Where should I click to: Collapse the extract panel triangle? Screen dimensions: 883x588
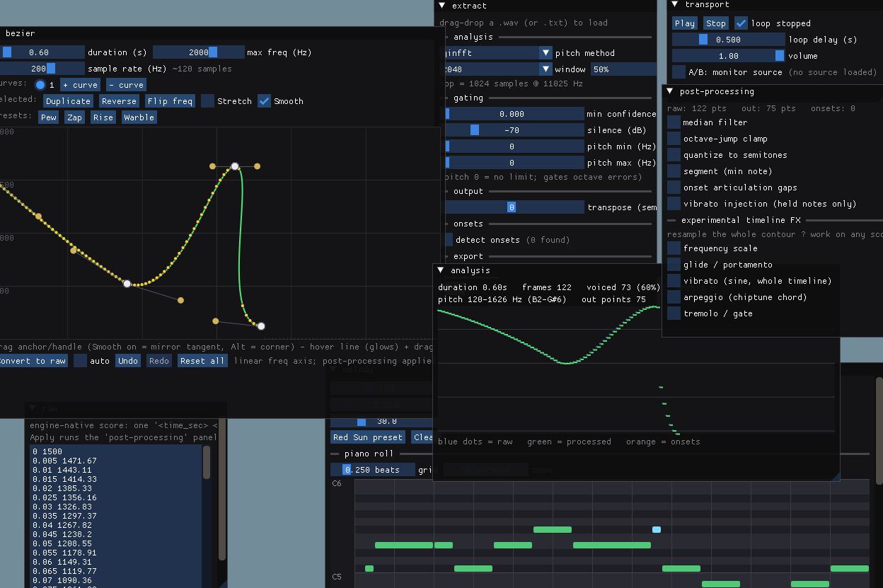coord(442,6)
